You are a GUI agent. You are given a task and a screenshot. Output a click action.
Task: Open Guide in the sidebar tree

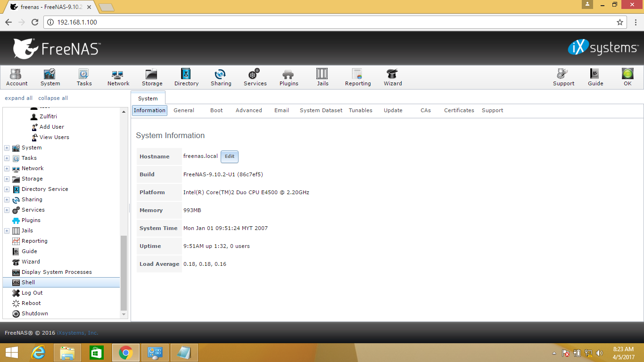click(29, 251)
